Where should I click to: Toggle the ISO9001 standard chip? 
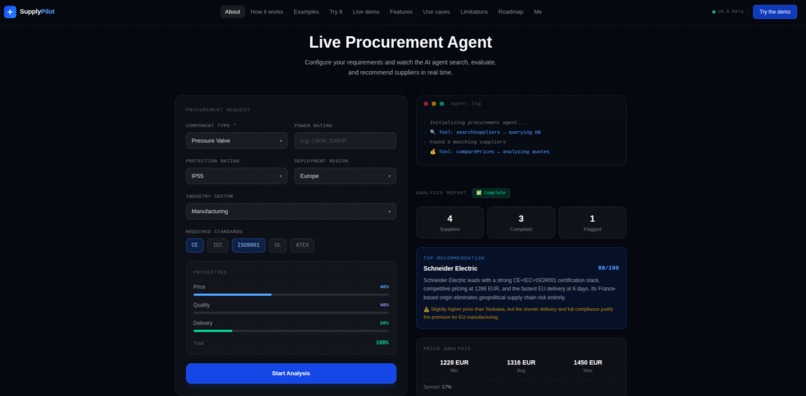[x=249, y=245]
